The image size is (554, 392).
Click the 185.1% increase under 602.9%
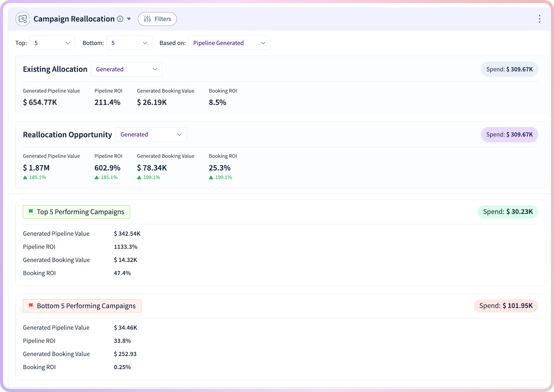click(x=106, y=177)
